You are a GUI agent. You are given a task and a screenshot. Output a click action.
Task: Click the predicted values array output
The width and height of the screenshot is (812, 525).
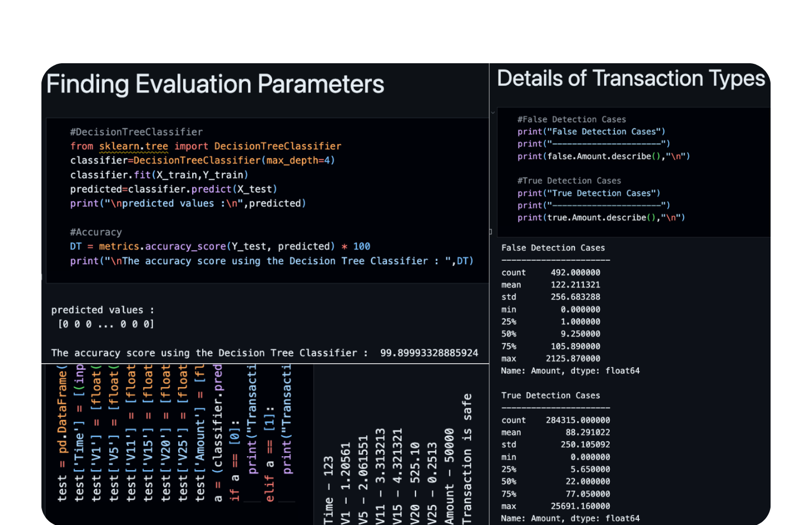click(106, 324)
